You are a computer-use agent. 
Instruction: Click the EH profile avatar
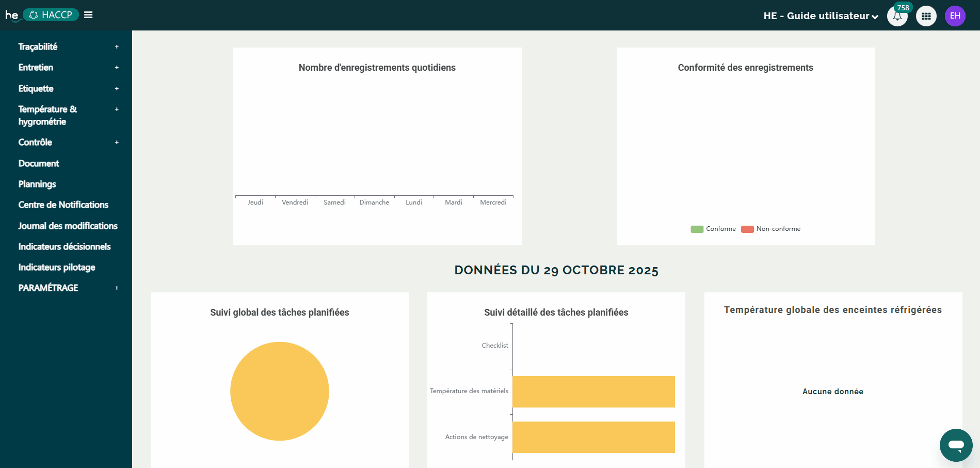point(955,15)
